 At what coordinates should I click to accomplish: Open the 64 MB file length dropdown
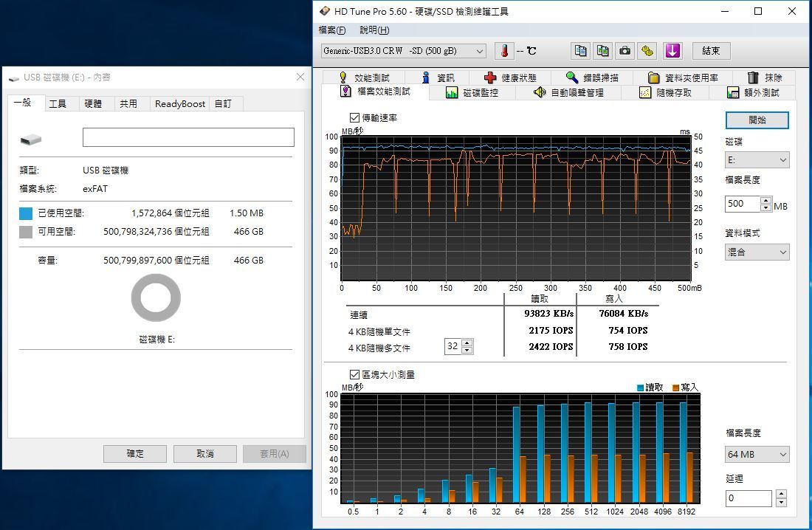(x=757, y=455)
